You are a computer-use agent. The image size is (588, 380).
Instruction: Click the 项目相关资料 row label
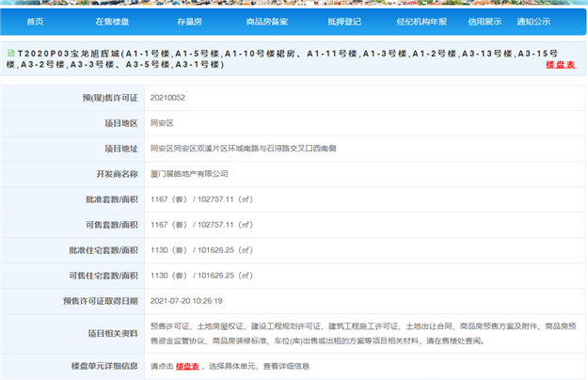[x=113, y=334]
